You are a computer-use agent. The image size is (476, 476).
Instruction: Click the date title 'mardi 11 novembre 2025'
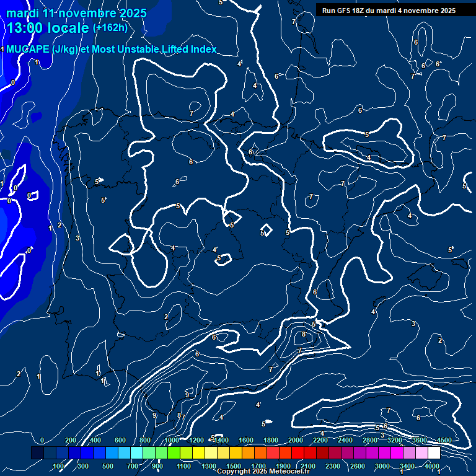click(x=76, y=13)
